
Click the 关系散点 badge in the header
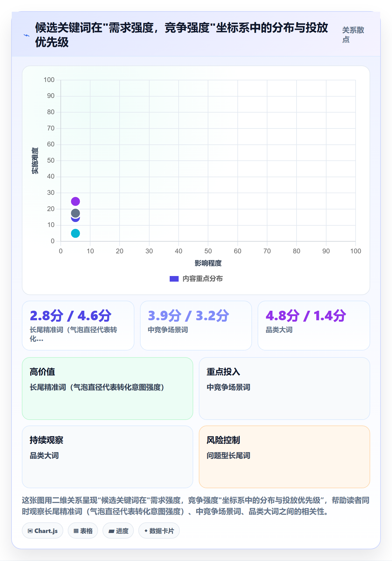(x=353, y=35)
